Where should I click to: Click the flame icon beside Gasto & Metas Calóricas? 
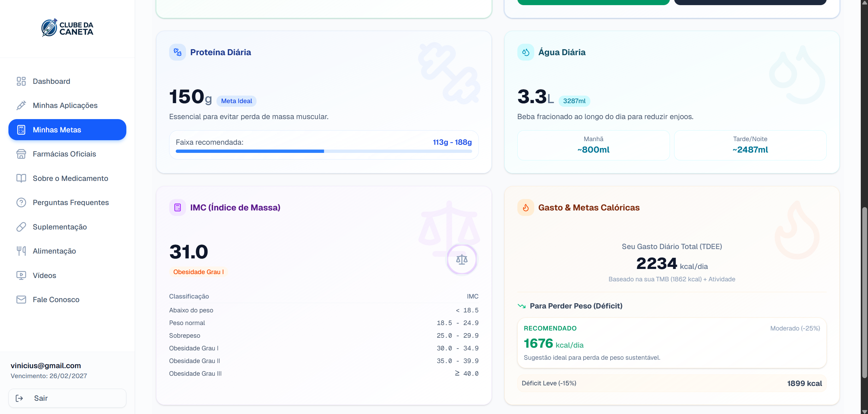525,208
